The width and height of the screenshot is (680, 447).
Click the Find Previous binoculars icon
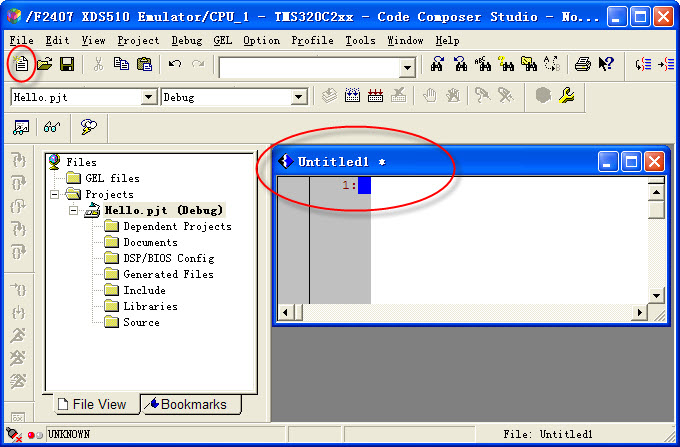coord(460,64)
